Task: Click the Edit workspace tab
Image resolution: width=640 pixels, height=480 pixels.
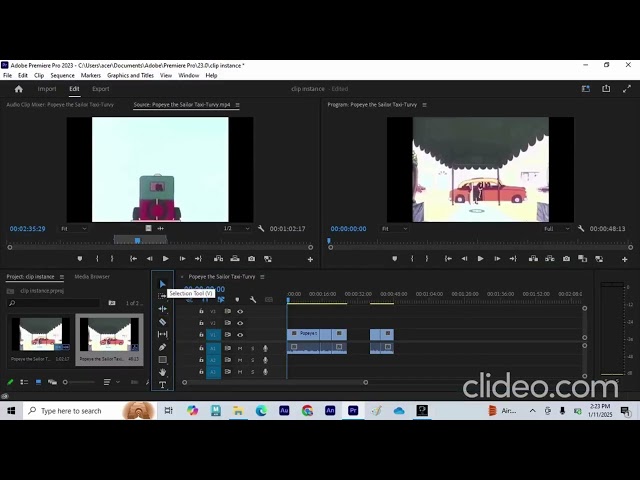Action: point(74,89)
